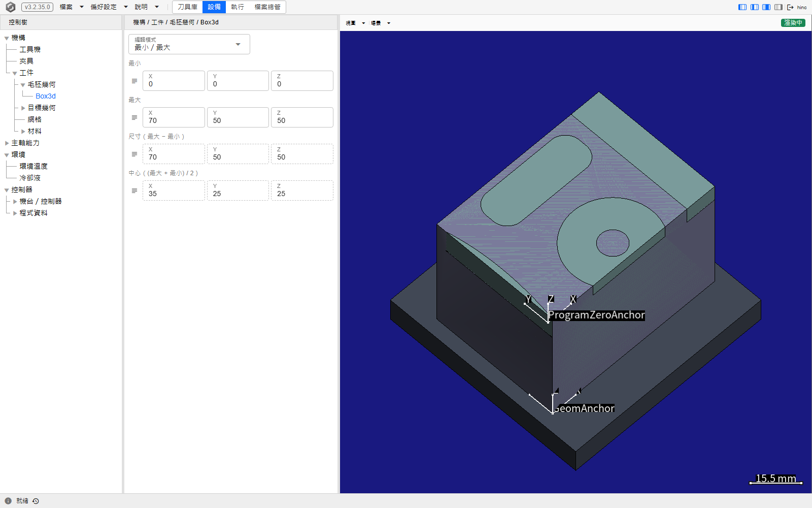Open the options handle icon for 尺寸 row
The image size is (812, 508).
(x=134, y=154)
